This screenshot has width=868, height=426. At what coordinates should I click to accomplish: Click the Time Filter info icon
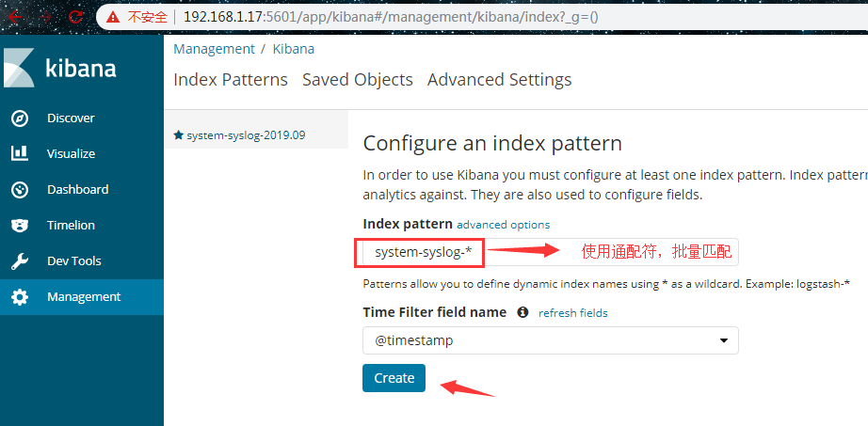(522, 312)
